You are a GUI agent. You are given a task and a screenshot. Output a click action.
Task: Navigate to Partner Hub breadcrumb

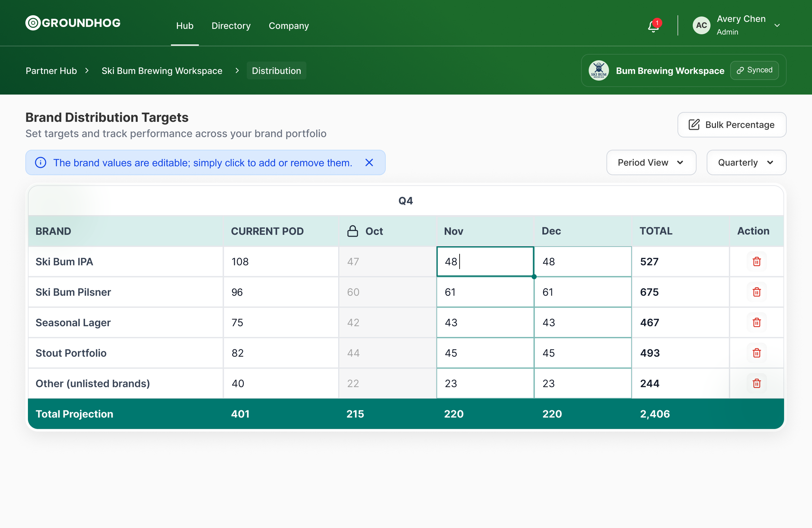51,71
